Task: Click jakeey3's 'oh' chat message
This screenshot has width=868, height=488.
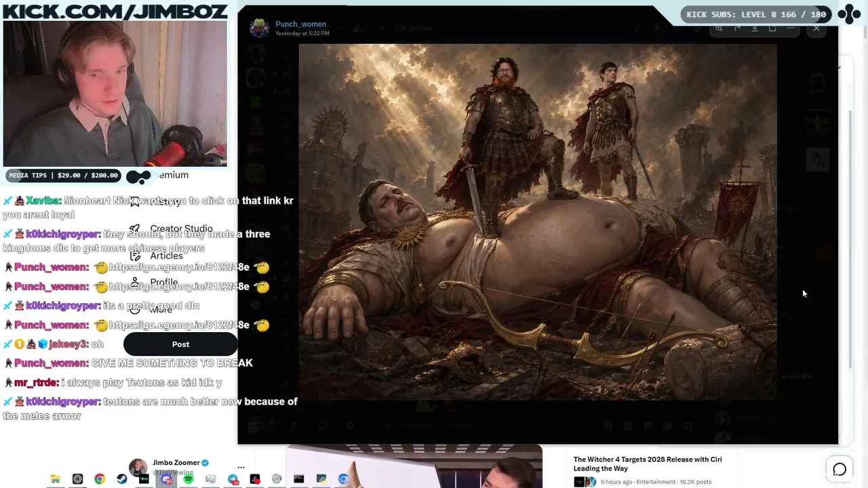Action: 97,344
